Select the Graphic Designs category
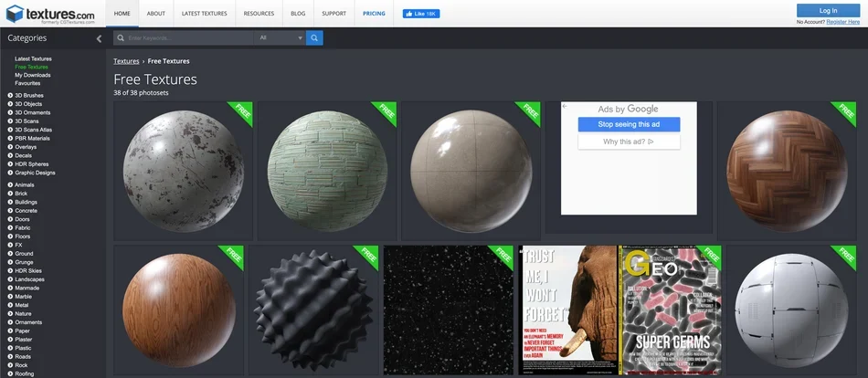Screen dimensions: 868x378 click(35, 173)
